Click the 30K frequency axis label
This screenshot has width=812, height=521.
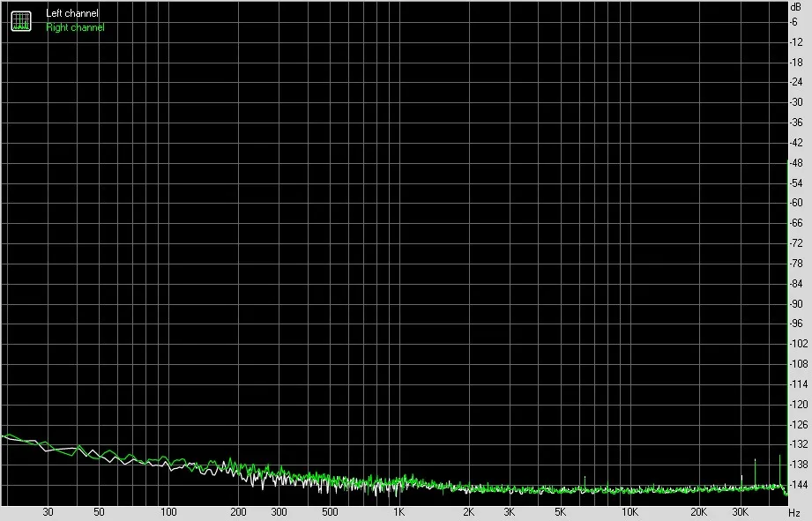740,512
